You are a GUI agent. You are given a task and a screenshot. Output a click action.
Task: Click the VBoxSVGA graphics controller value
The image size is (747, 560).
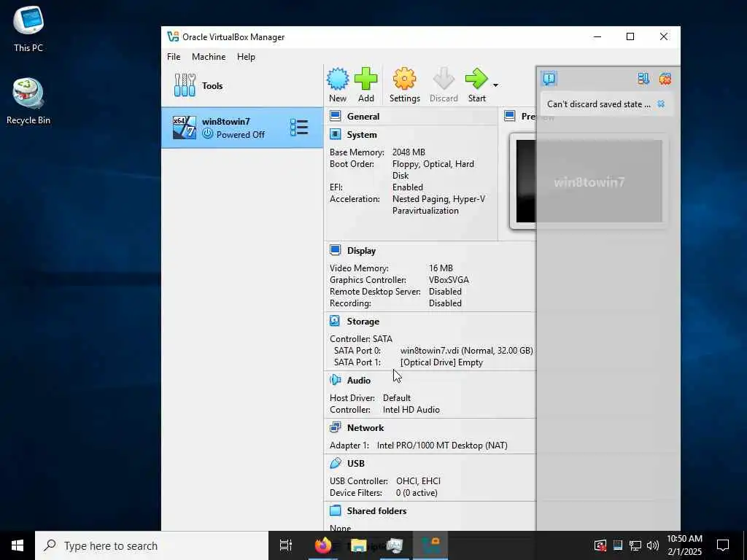[x=449, y=280]
